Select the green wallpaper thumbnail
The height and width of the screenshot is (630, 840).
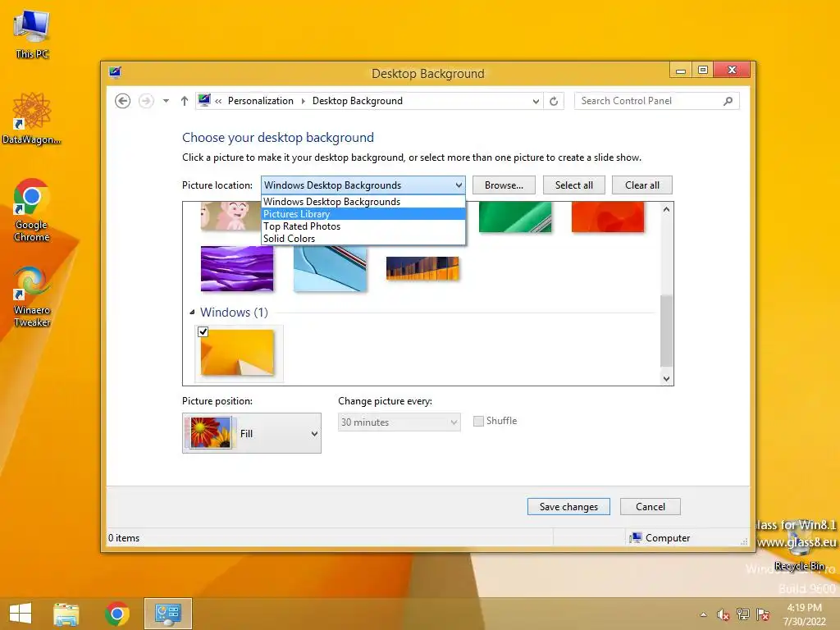515,217
